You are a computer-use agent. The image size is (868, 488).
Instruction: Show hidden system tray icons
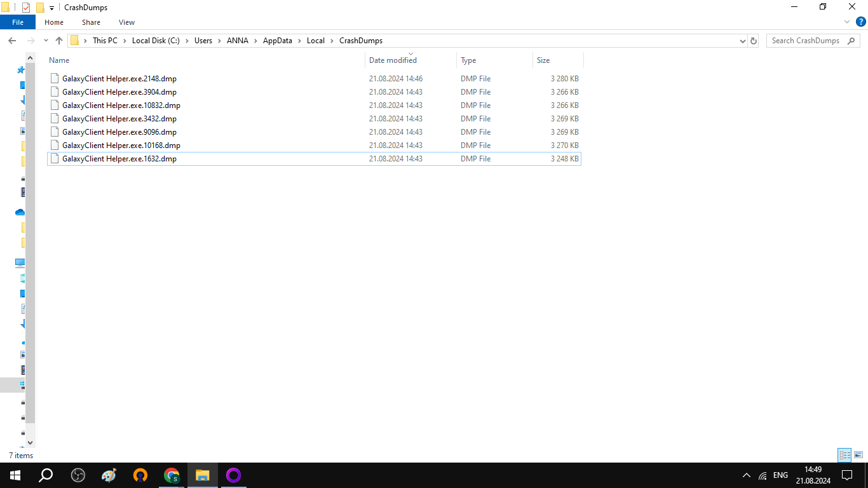[x=747, y=475]
